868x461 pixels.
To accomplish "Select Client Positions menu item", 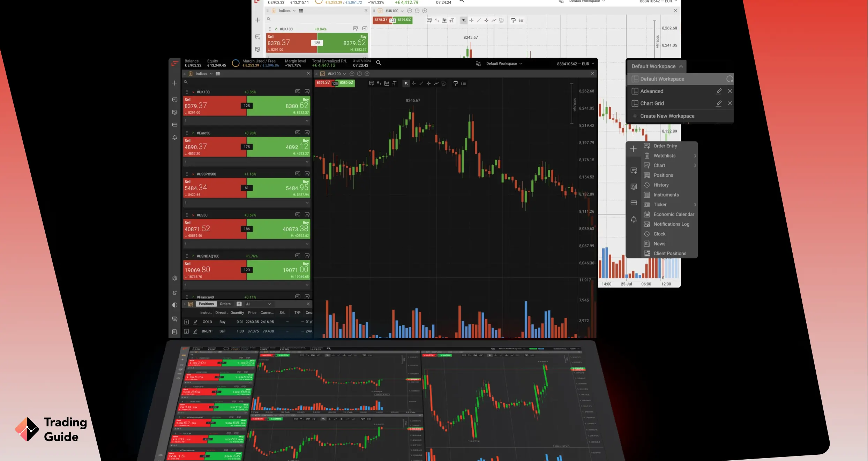I will tap(670, 253).
